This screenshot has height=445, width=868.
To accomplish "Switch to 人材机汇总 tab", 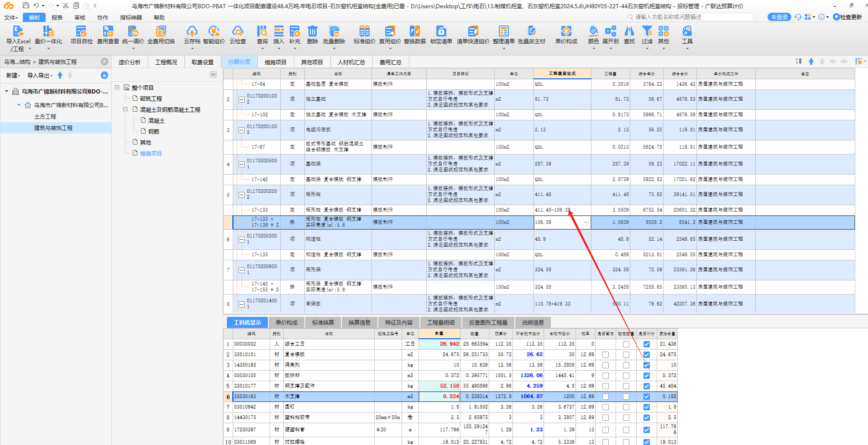I will click(x=351, y=62).
